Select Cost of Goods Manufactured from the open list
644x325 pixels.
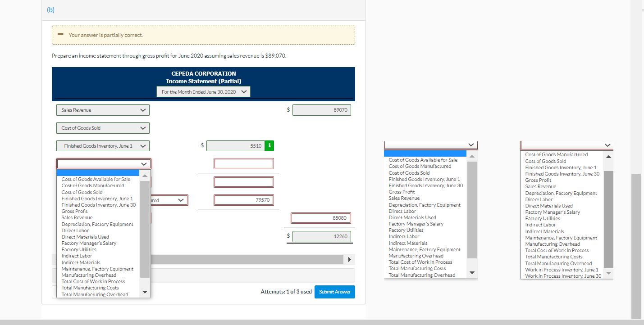[x=93, y=185]
